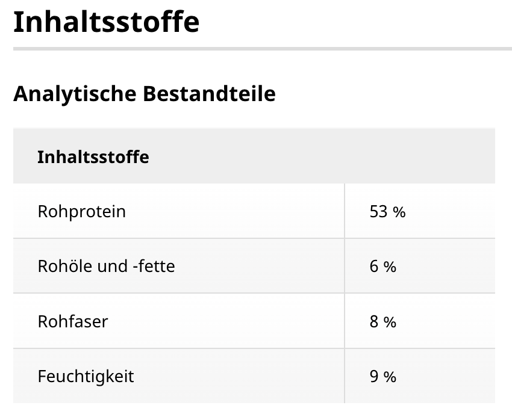Viewport: 512px width, 420px height.
Task: Click the percent sign beside 9
Action: (390, 377)
